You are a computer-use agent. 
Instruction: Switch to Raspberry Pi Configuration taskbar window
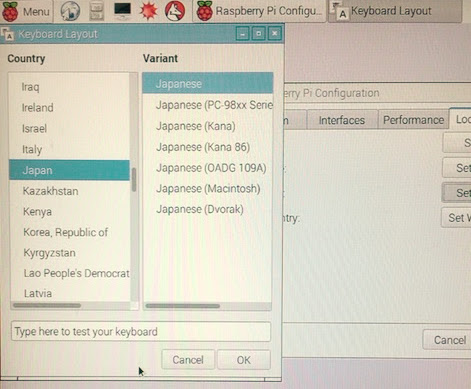click(259, 11)
